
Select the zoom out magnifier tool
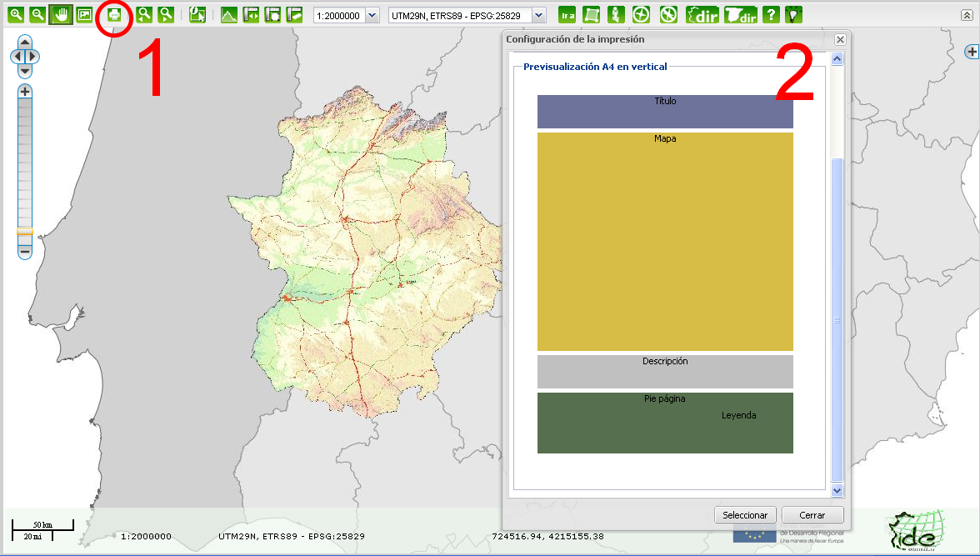tap(37, 14)
